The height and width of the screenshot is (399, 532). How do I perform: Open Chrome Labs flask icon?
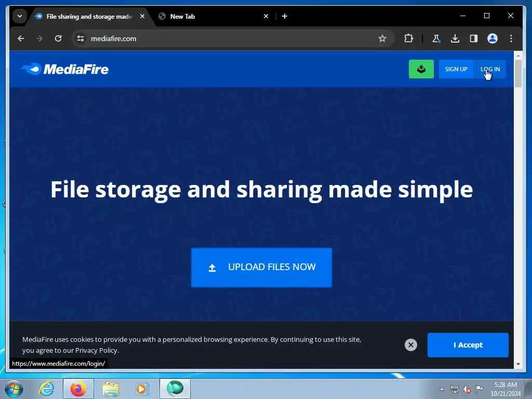(436, 38)
